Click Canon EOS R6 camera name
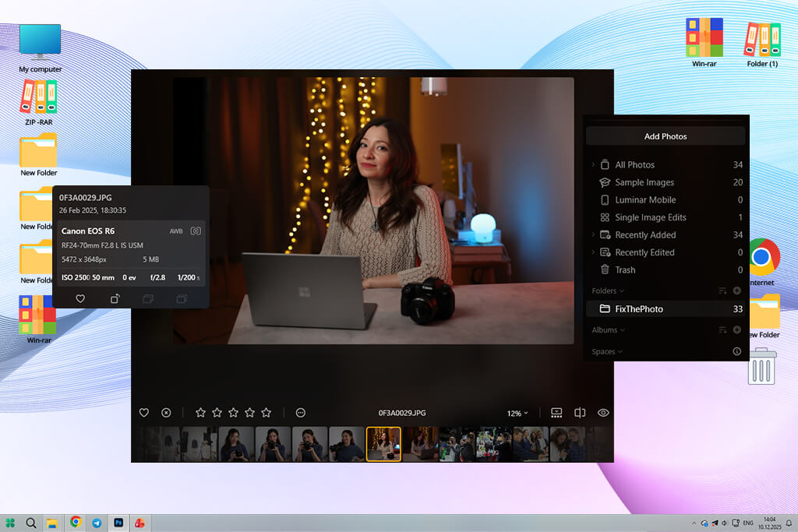 (x=88, y=231)
